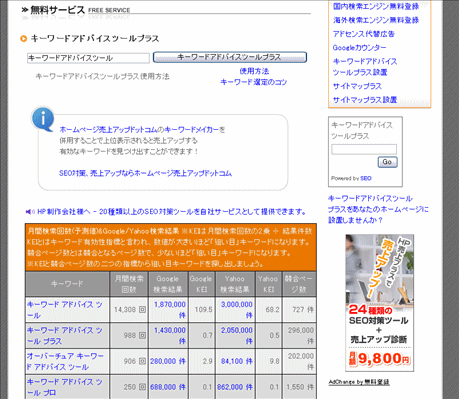Open the SEO link after Powered by
Image resolution: width=459 pixels, height=399 pixels.
click(366, 178)
